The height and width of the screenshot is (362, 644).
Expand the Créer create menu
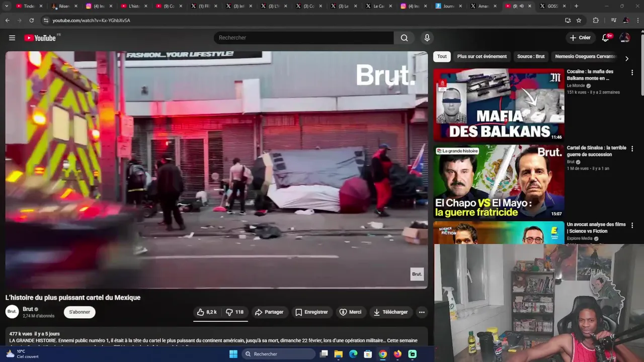(x=580, y=38)
